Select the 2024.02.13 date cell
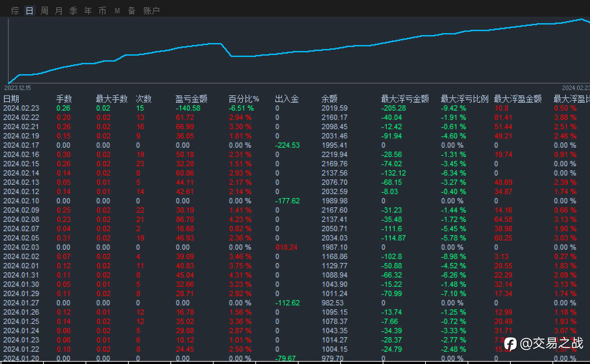This screenshot has height=364, width=590. pos(21,182)
